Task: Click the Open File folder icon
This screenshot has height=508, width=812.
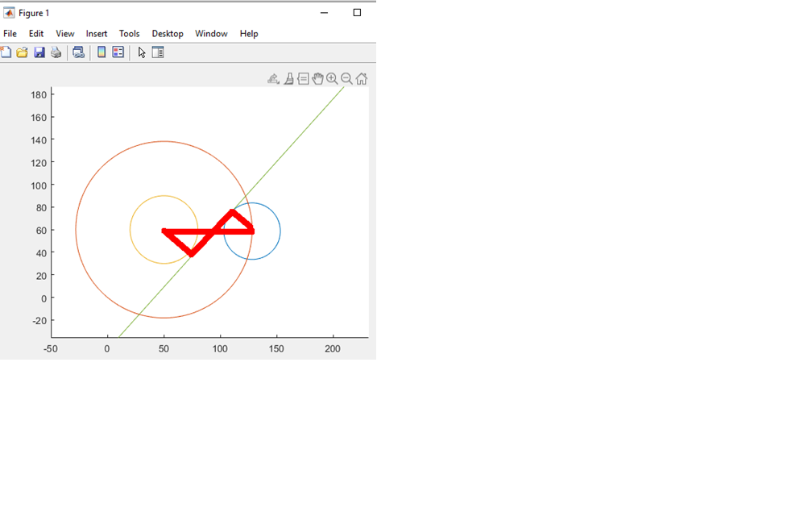Action: tap(23, 52)
